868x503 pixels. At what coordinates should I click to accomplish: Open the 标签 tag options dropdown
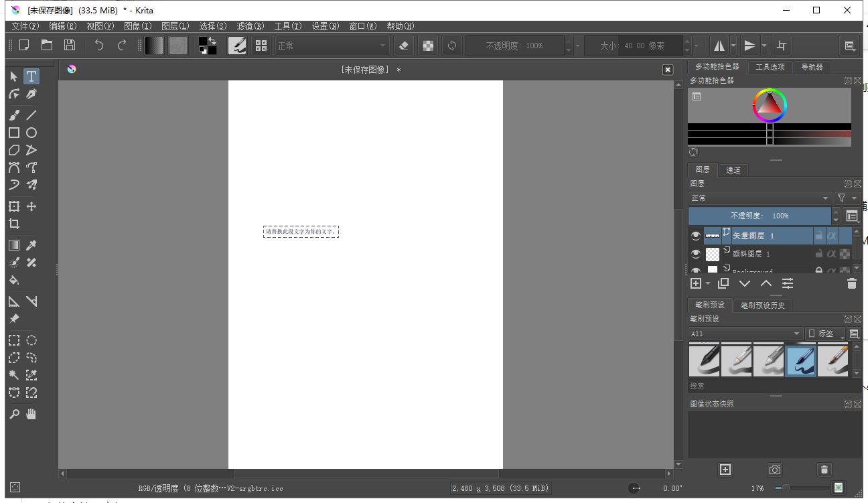825,334
